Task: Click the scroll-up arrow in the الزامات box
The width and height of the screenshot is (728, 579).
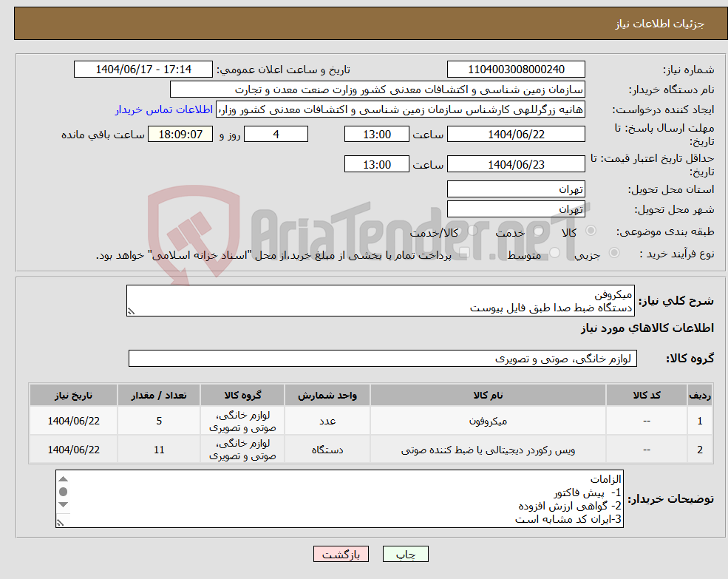Action: click(x=64, y=479)
